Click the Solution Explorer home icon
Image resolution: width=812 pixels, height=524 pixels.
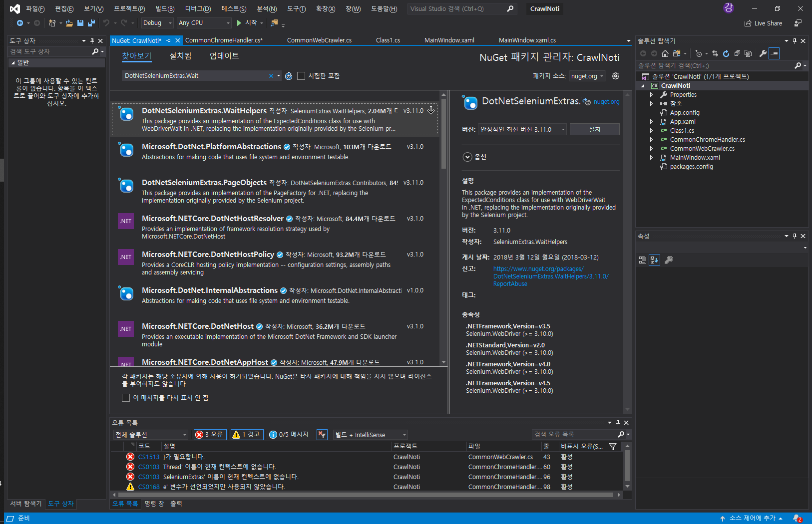point(665,53)
